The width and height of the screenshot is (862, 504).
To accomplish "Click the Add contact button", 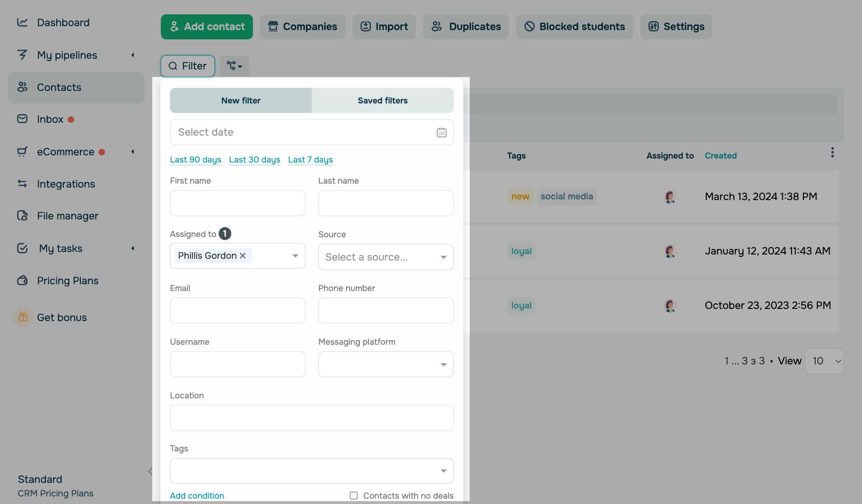I will point(207,26).
